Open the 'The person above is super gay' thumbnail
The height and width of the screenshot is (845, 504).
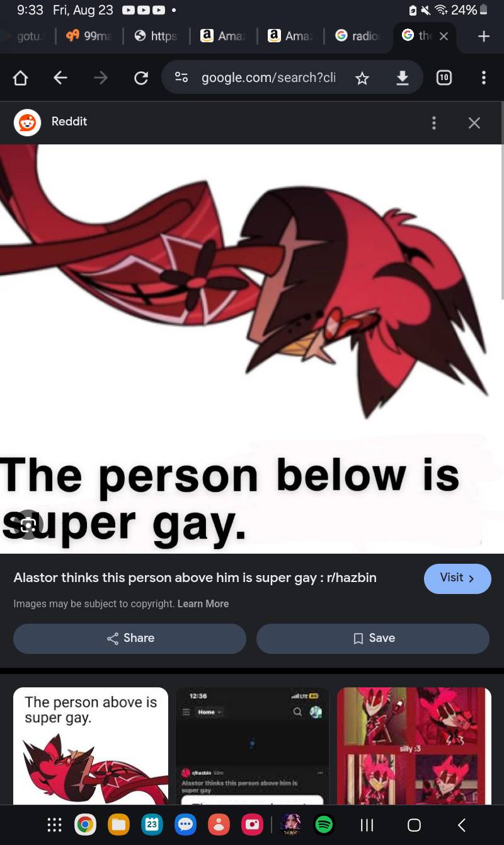tap(91, 746)
